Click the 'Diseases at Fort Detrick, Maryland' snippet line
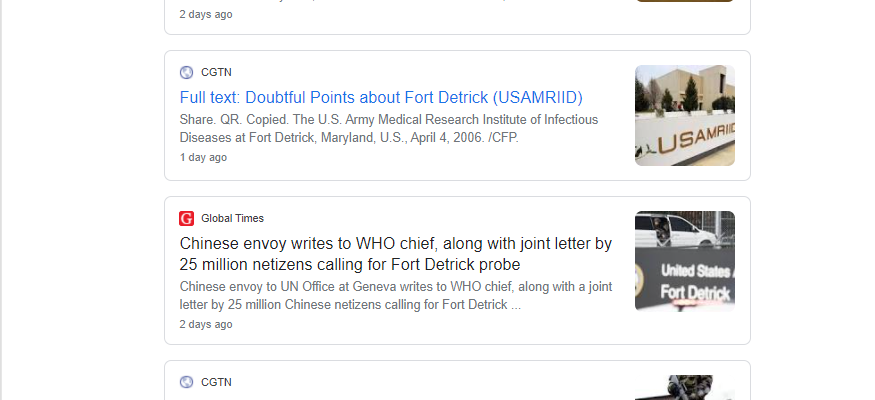The width and height of the screenshot is (875, 400). coord(349,138)
